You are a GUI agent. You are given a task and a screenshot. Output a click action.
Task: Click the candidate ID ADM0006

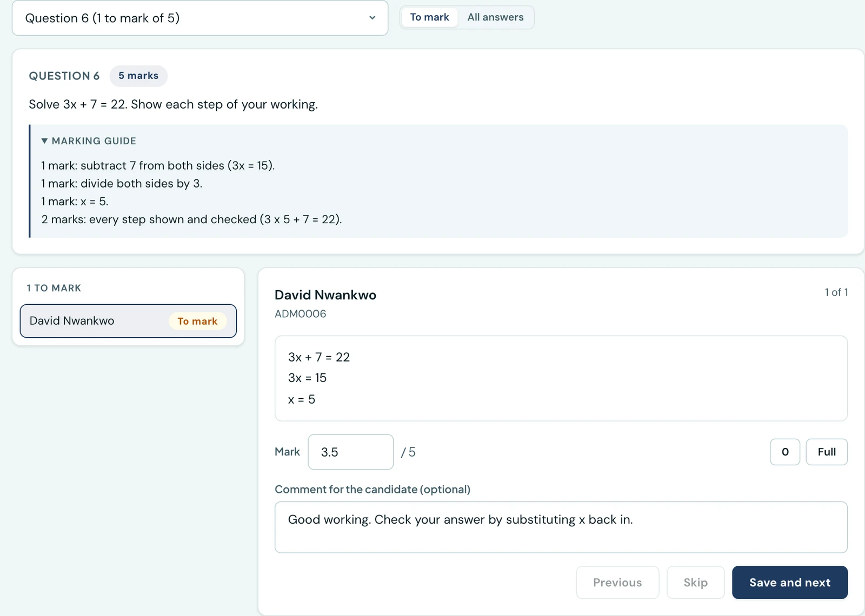point(301,314)
